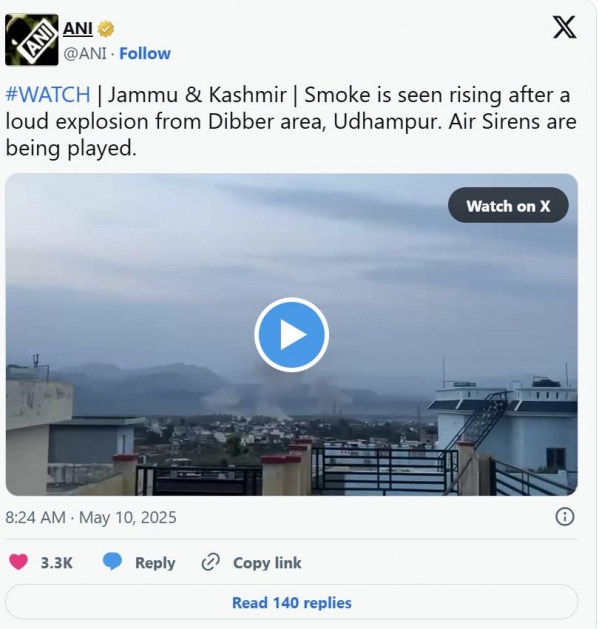Click the gold verified badge
The image size is (600, 629).
[106, 29]
